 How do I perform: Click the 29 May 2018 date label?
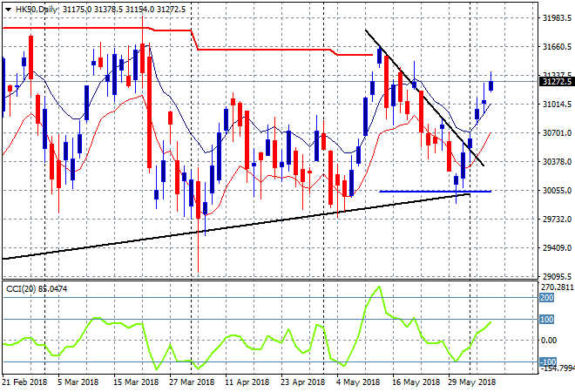pos(471,382)
